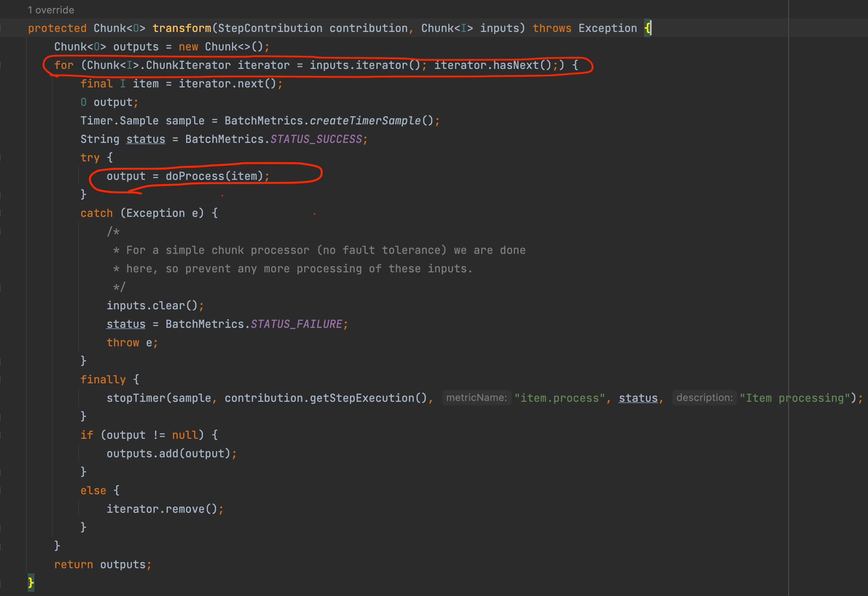Click ChunkIterator type in for loop

pos(188,65)
